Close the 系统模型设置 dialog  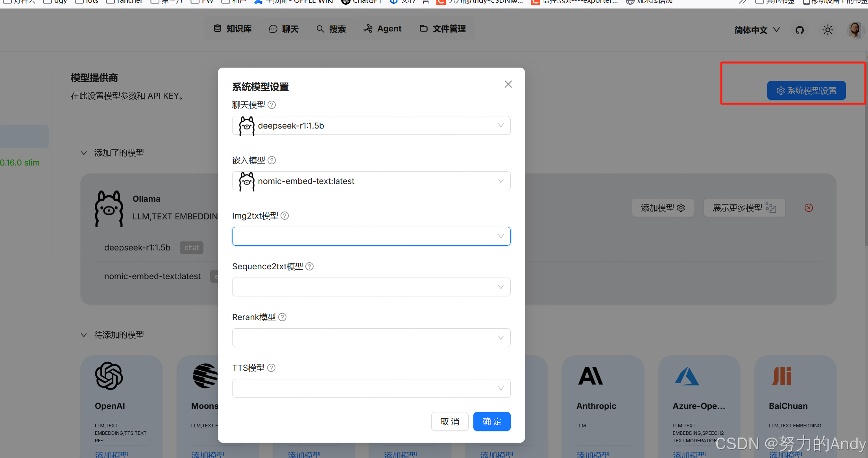click(508, 84)
